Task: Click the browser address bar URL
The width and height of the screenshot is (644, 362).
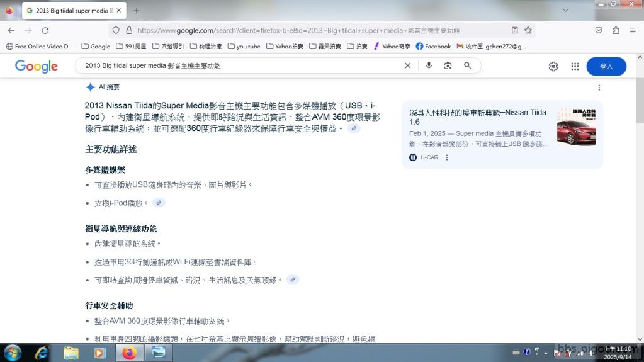Action: [298, 30]
